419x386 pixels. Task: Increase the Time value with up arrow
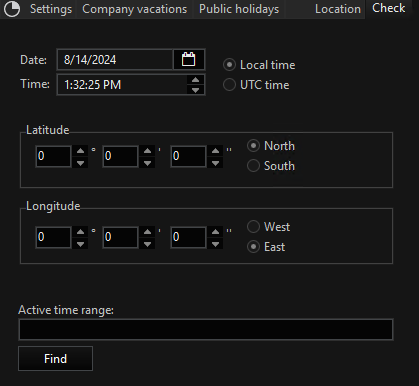point(195,80)
